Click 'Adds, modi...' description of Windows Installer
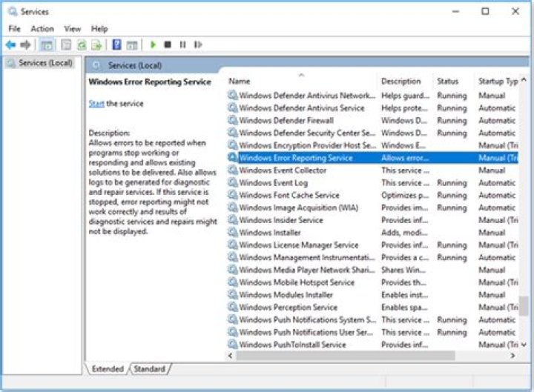The height and width of the screenshot is (392, 534). click(404, 233)
